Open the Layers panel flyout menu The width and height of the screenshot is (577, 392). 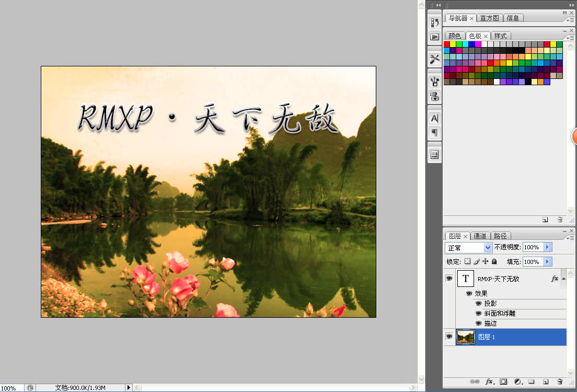point(570,238)
